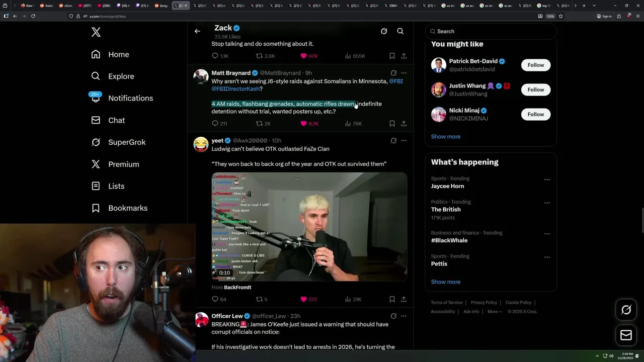The width and height of the screenshot is (644, 362).
Task: Open the floating messages envelope button
Action: (x=626, y=335)
